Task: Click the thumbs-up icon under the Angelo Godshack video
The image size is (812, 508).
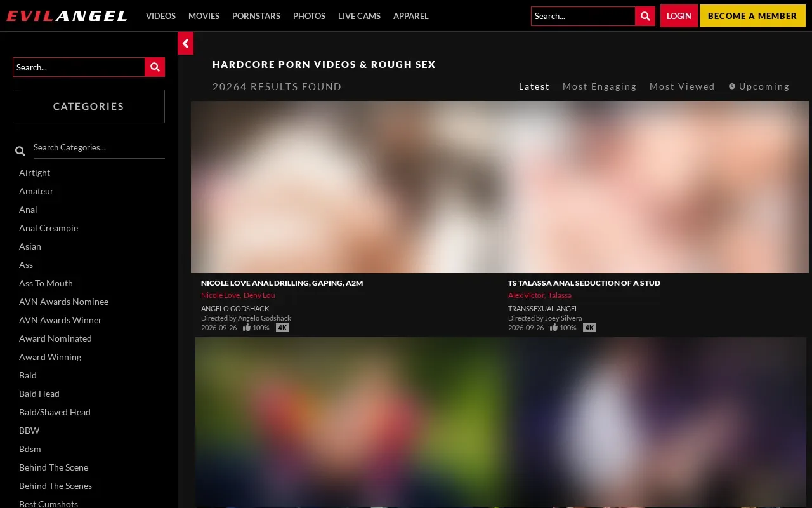Action: click(247, 328)
